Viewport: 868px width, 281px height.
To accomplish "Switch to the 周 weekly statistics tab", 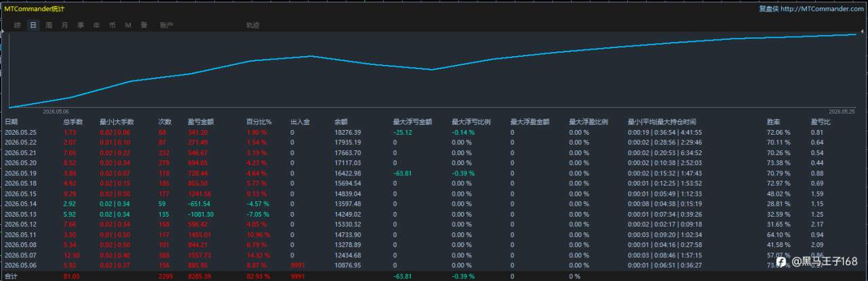I will [x=49, y=25].
